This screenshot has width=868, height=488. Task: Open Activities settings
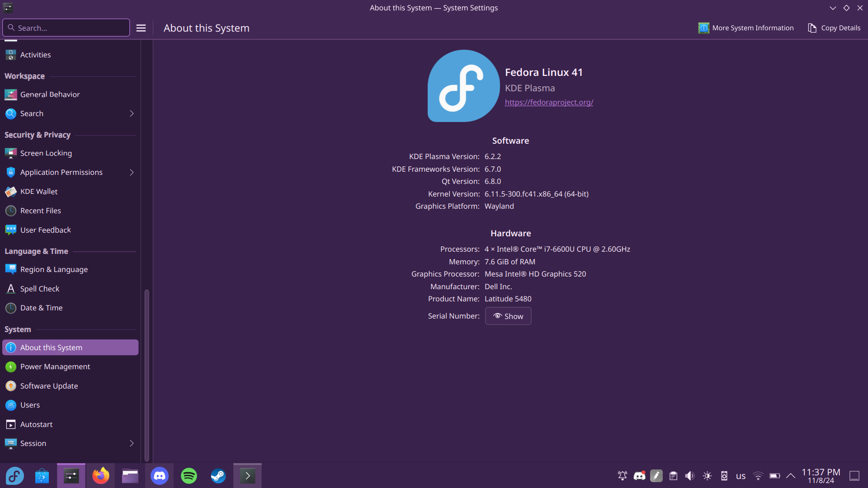coord(70,55)
